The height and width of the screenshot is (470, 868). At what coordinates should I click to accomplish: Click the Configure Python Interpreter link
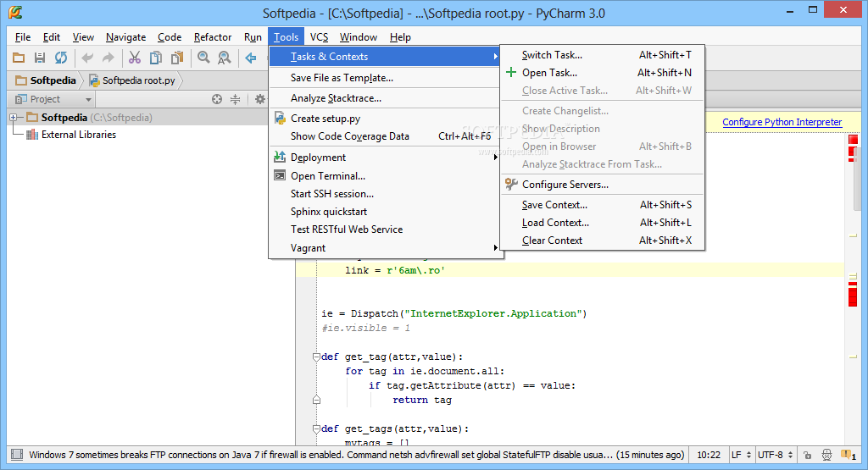[x=782, y=122]
